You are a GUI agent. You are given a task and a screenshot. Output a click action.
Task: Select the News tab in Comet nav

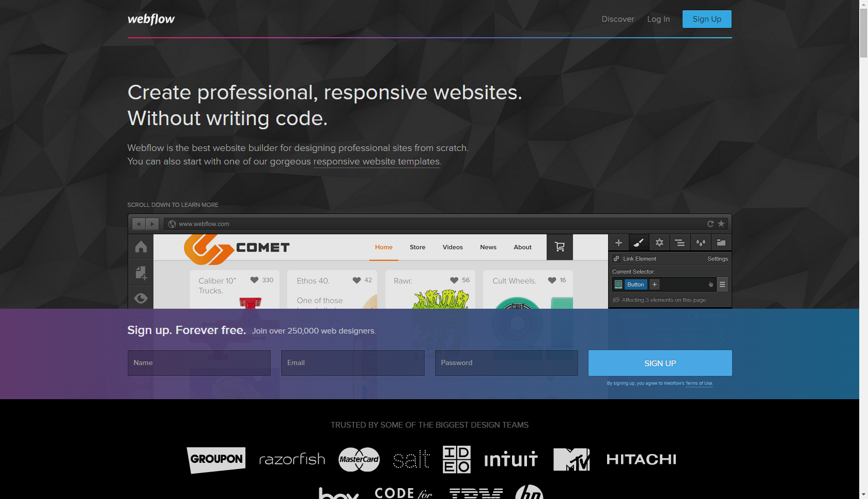pos(488,247)
